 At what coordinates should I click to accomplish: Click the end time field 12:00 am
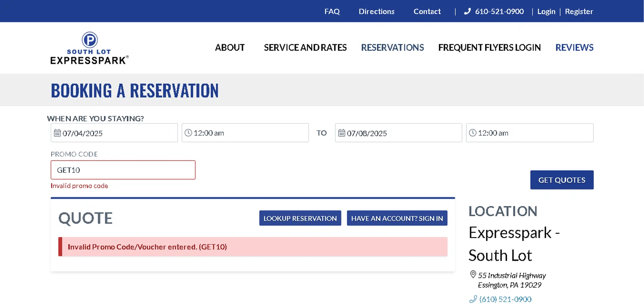pyautogui.click(x=530, y=133)
